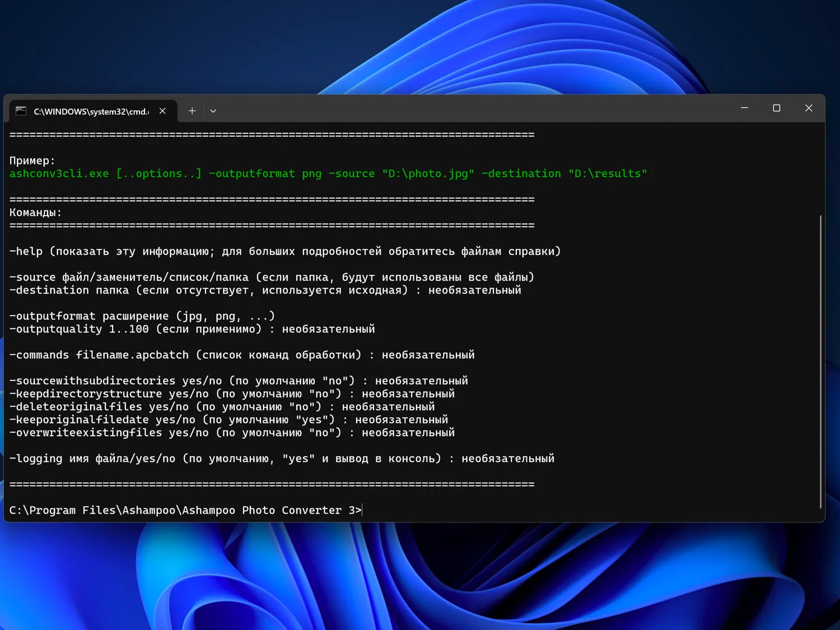Click the green ashconv3cli.exe example command
The height and width of the screenshot is (630, 840).
328,174
